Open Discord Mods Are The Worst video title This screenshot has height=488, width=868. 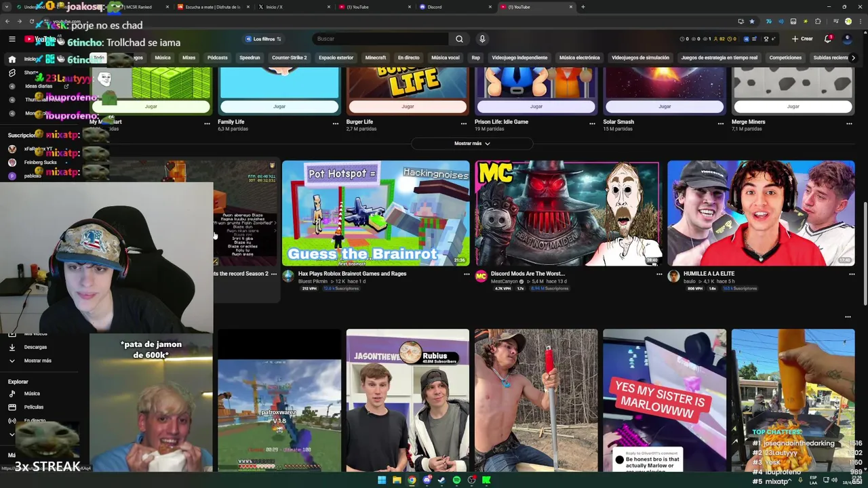coord(528,274)
